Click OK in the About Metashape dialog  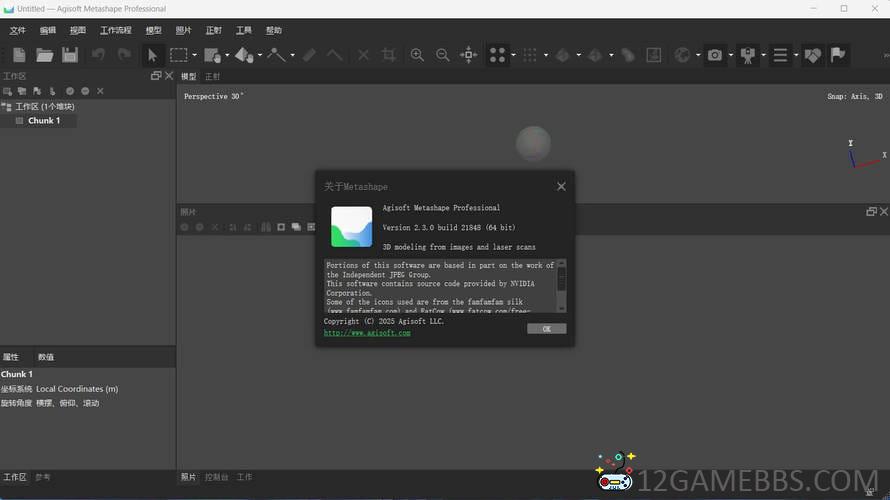546,328
